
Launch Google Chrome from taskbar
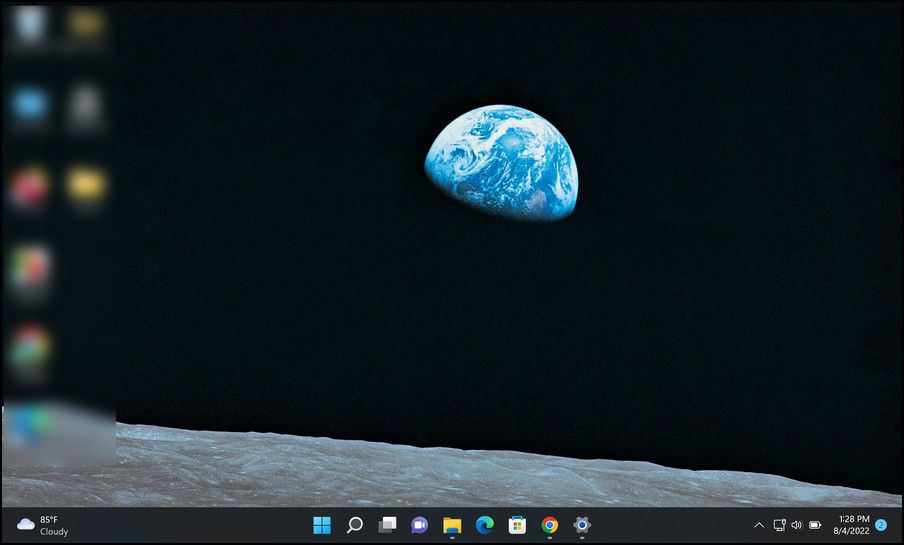coord(550,525)
